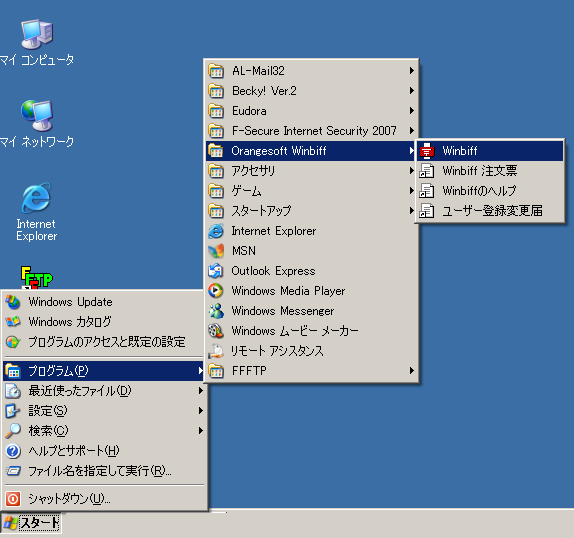
Task: Click the Outlook Express icon
Action: tap(216, 271)
